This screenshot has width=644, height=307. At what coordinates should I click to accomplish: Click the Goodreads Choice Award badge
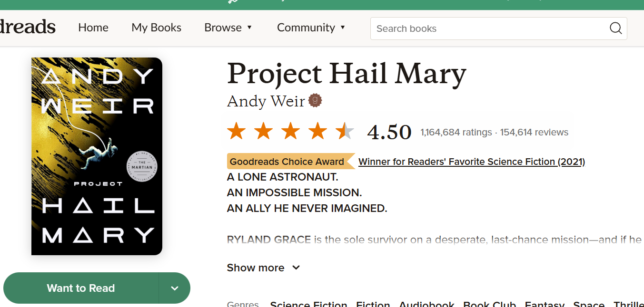[287, 162]
